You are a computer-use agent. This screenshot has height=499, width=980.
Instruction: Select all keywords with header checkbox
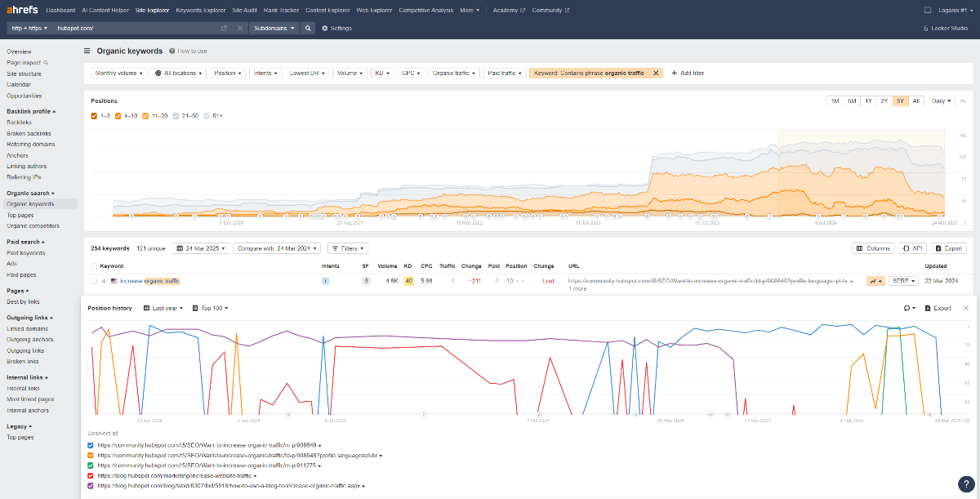click(x=94, y=265)
